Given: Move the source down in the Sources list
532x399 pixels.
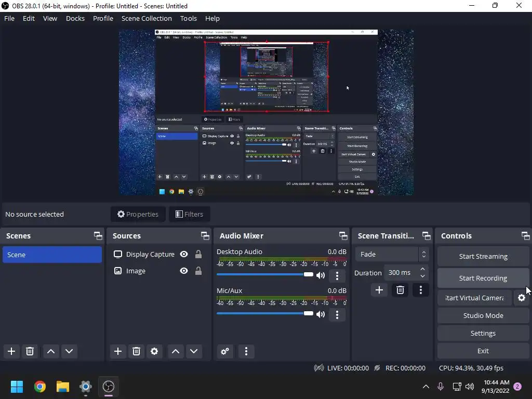Looking at the screenshot, I should point(194,351).
